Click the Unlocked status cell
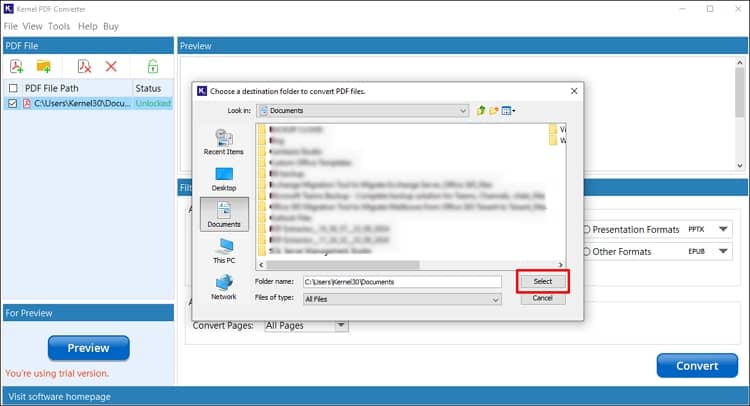750x406 pixels. coord(153,103)
